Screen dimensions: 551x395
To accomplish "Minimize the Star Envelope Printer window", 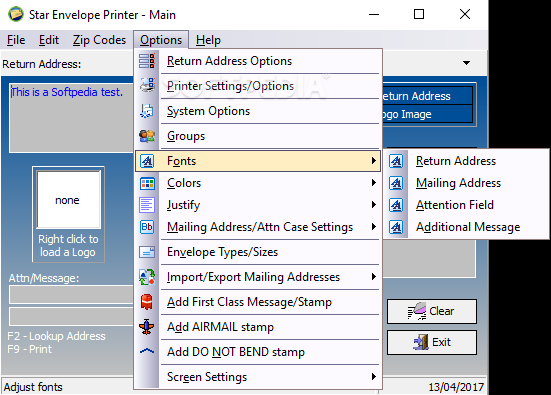I will coord(374,14).
